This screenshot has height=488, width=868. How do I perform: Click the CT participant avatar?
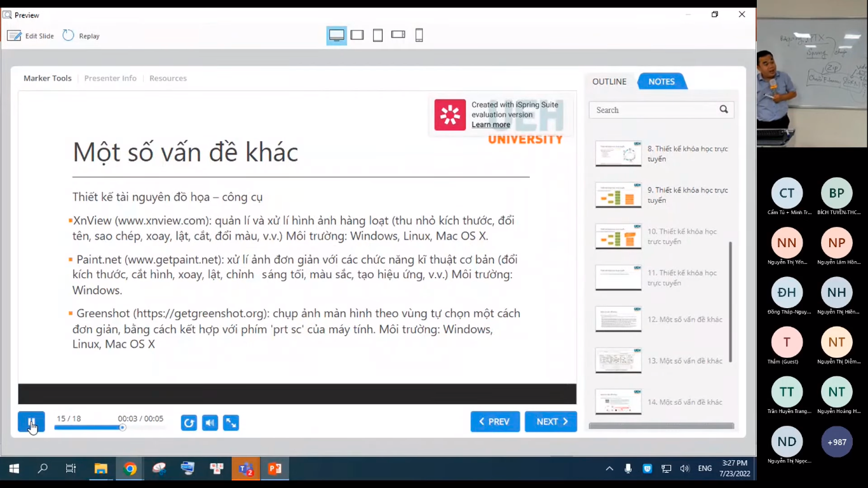point(787,193)
